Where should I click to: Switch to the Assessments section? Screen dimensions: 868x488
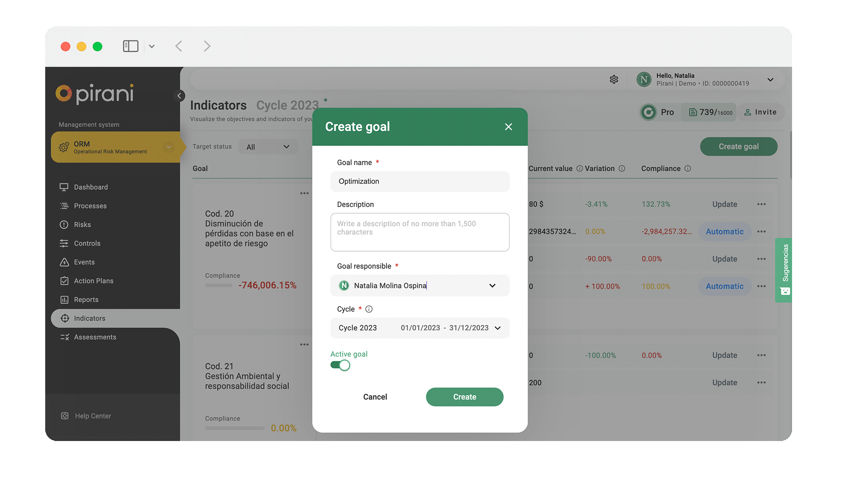[x=95, y=337]
